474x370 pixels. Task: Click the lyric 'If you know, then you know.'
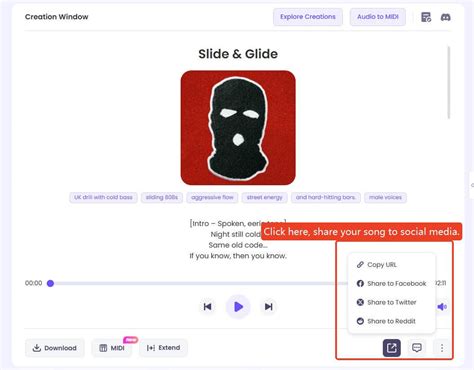point(238,256)
